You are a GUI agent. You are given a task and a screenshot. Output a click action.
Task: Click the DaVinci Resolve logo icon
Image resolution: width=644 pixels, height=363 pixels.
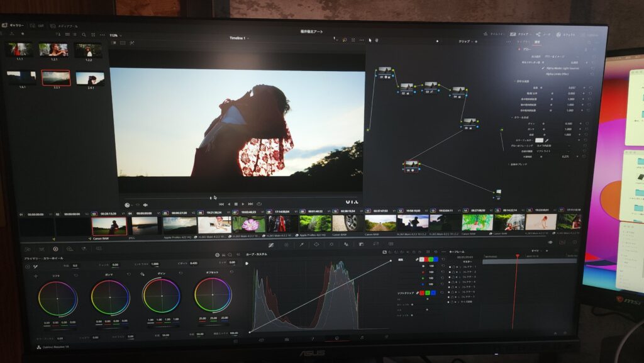[x=39, y=347]
